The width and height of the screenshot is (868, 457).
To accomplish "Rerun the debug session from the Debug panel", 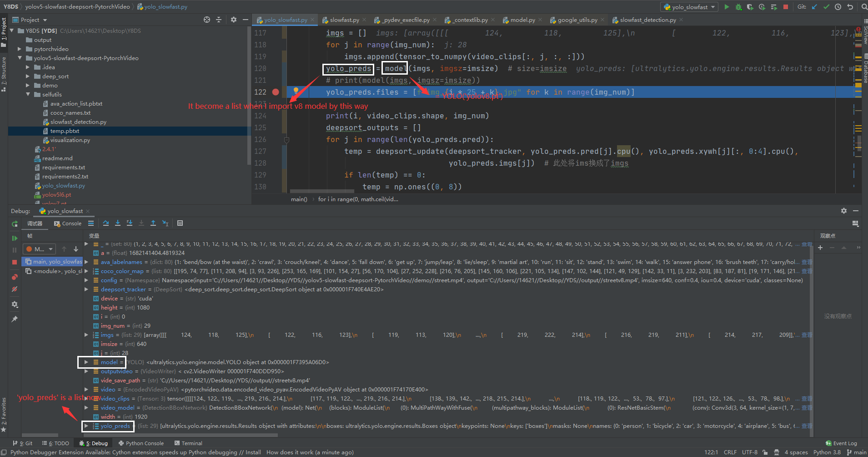I will pos(14,223).
